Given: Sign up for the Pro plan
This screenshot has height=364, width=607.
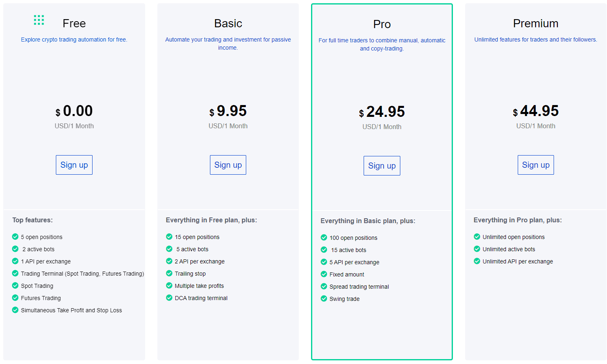Looking at the screenshot, I should [382, 166].
